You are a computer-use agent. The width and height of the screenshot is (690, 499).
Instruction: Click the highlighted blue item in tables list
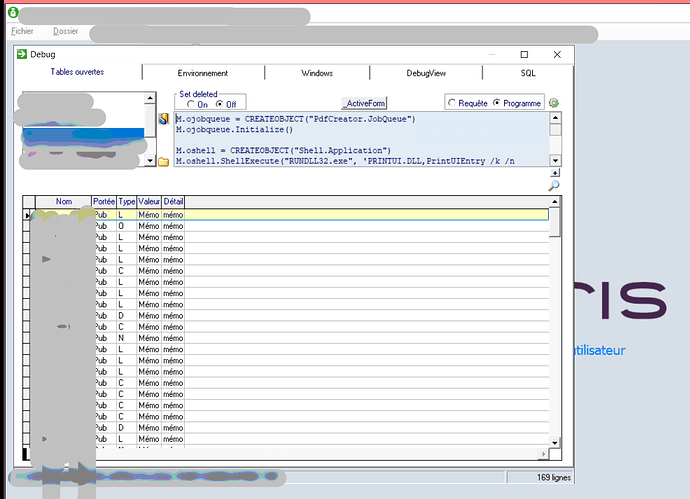[x=84, y=134]
